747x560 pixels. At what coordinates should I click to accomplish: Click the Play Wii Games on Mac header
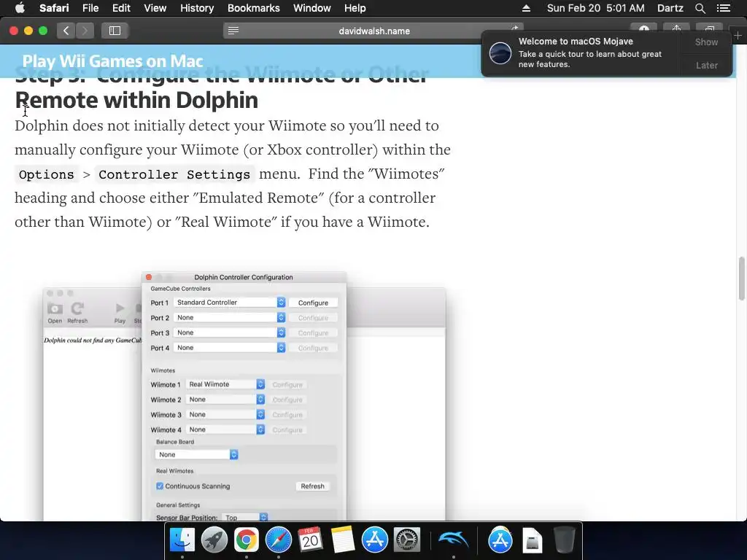coord(112,61)
